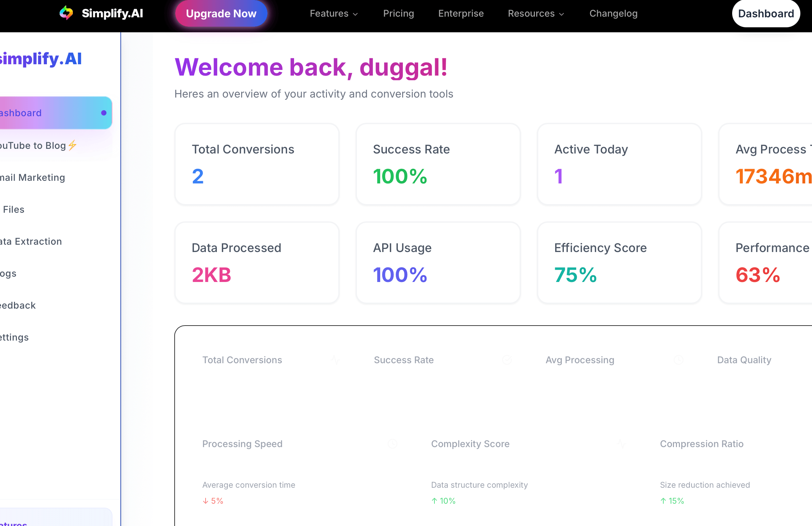Click the "Data Quality" label in the analytics panel
Viewport: 812px width, 526px height.
[x=744, y=360]
